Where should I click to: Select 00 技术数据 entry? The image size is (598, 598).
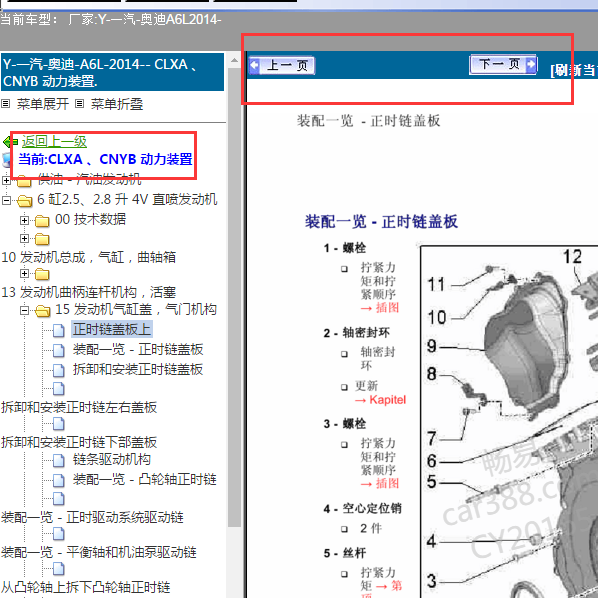(x=90, y=219)
